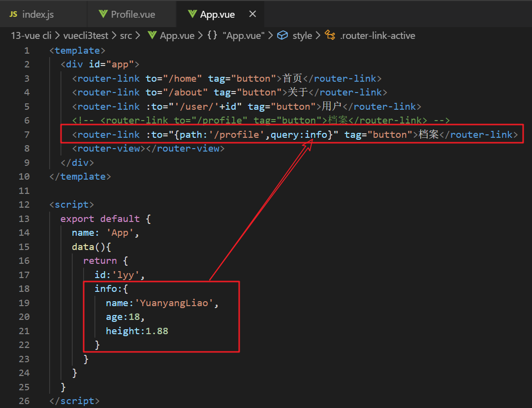
Task: Click the id="app" attribute text
Action: pyautogui.click(x=111, y=64)
